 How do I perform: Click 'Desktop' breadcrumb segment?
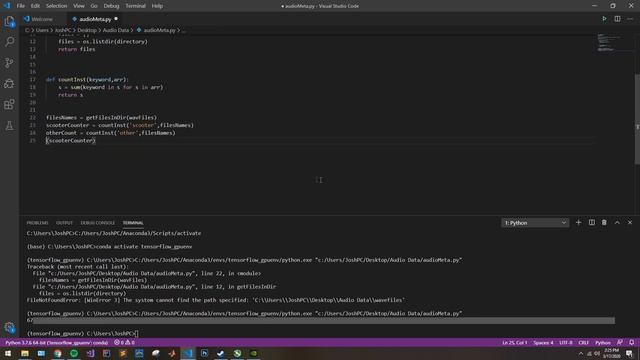tap(87, 30)
